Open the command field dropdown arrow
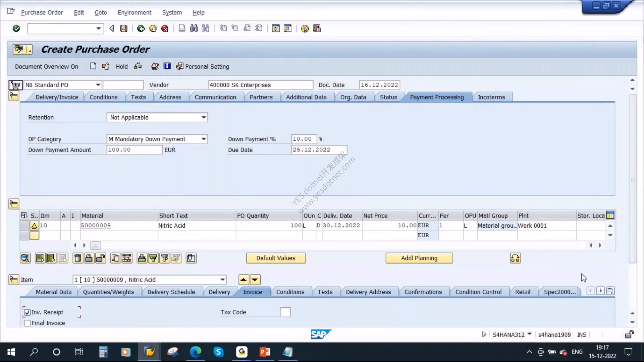 98,28
